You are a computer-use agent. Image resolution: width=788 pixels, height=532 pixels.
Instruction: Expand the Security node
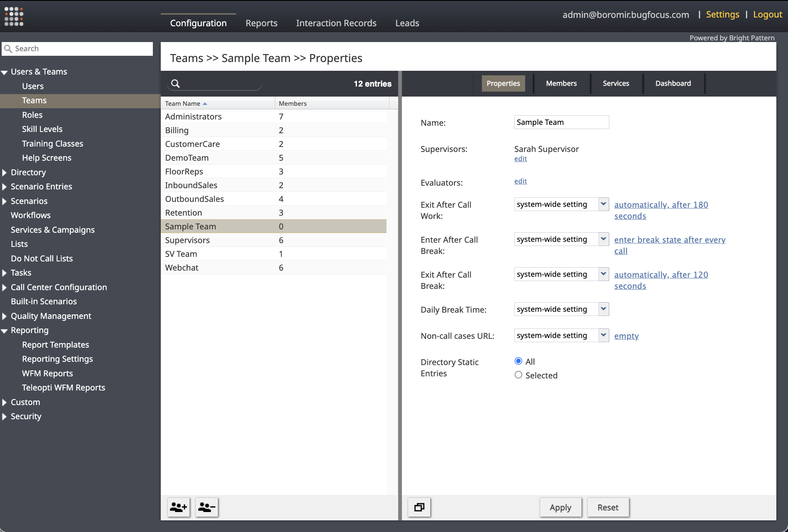pos(5,416)
